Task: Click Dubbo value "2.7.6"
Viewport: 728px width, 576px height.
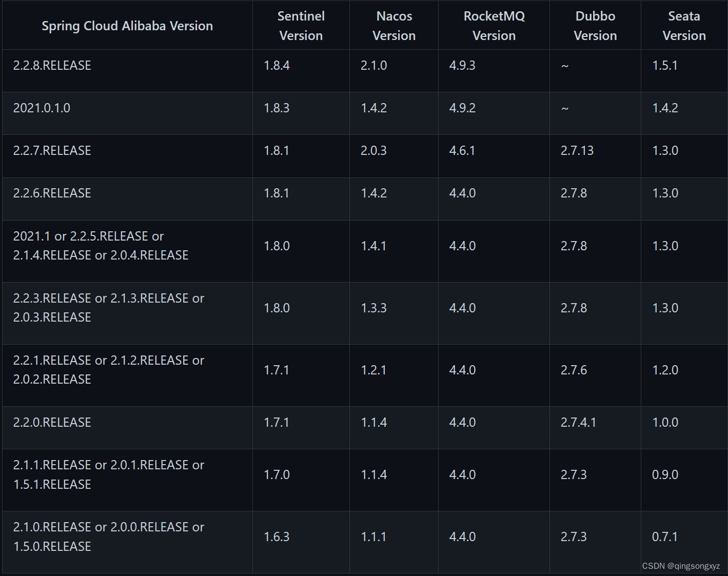Action: tap(574, 370)
